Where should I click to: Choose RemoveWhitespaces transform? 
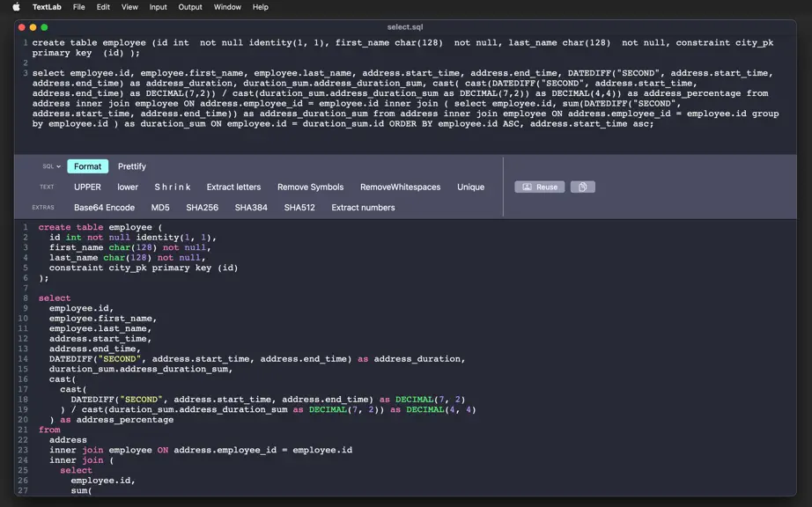pyautogui.click(x=401, y=187)
